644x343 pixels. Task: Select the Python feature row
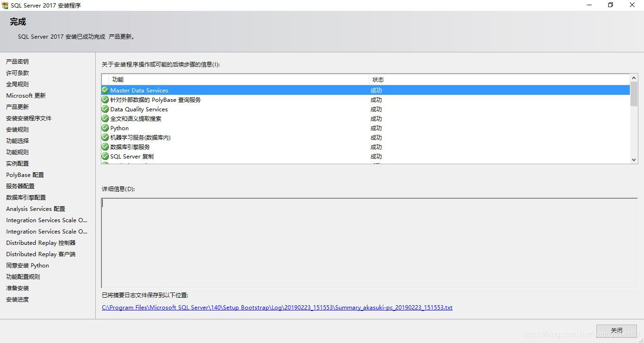click(x=365, y=128)
